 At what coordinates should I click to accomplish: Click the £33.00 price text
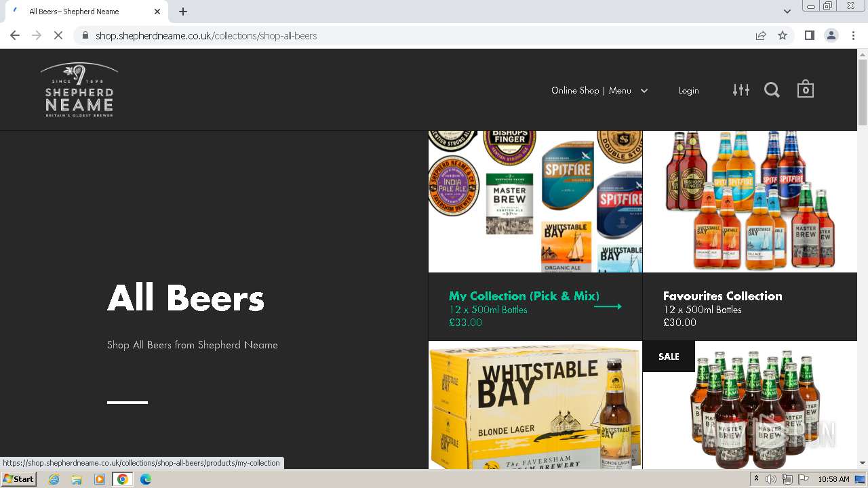[465, 323]
